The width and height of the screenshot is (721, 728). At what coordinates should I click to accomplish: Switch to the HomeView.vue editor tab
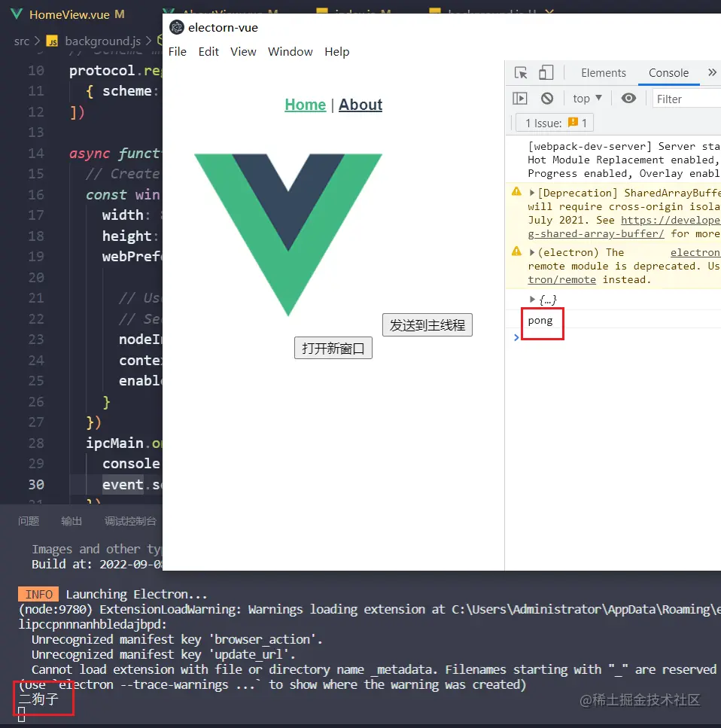pos(70,14)
